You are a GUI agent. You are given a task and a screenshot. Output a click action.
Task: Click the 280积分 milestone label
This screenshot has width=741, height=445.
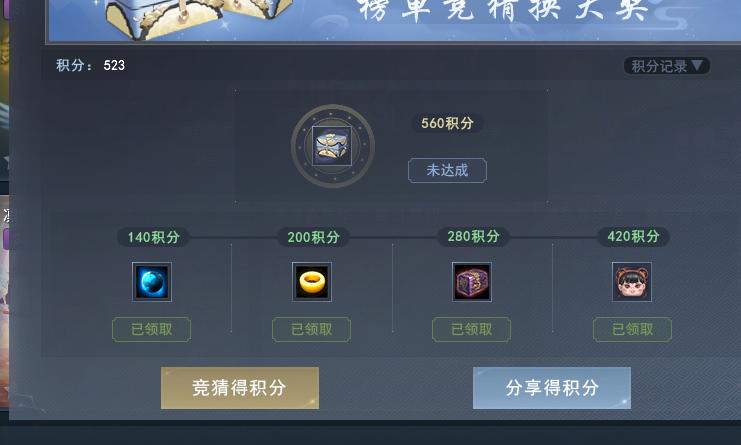[474, 236]
